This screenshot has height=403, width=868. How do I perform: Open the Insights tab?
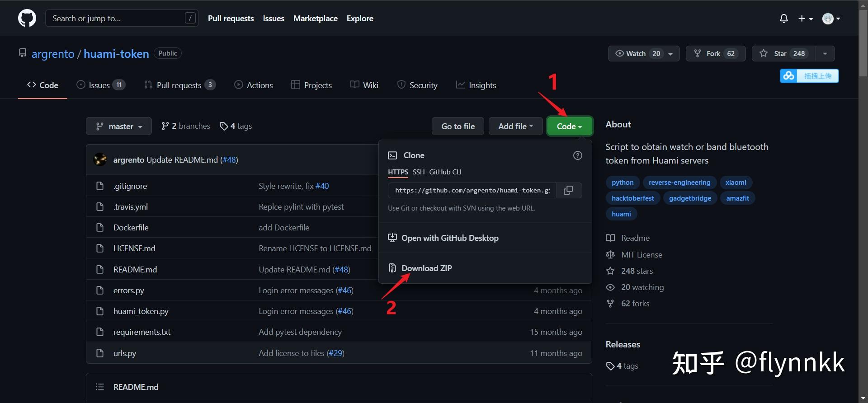(476, 85)
